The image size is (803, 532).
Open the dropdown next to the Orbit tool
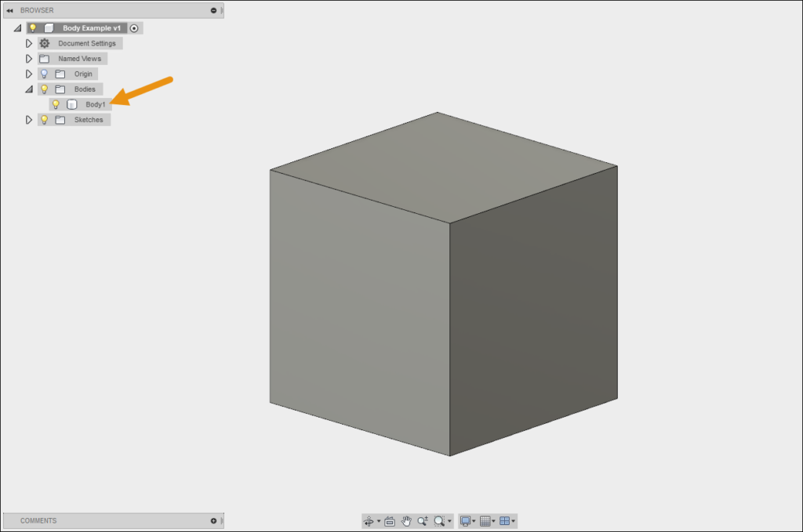point(380,521)
